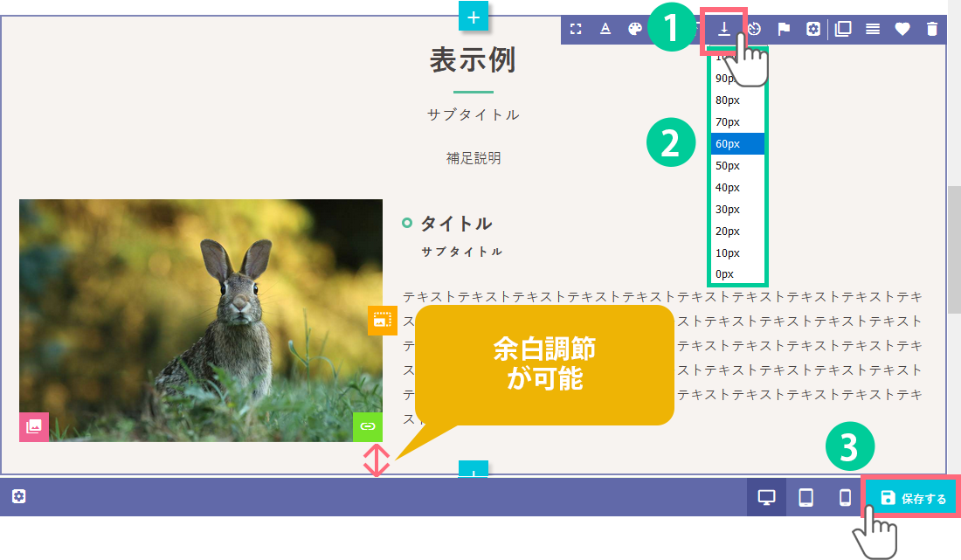The width and height of the screenshot is (961, 560).
Task: Switch to tablet preview mode
Action: coord(806,498)
